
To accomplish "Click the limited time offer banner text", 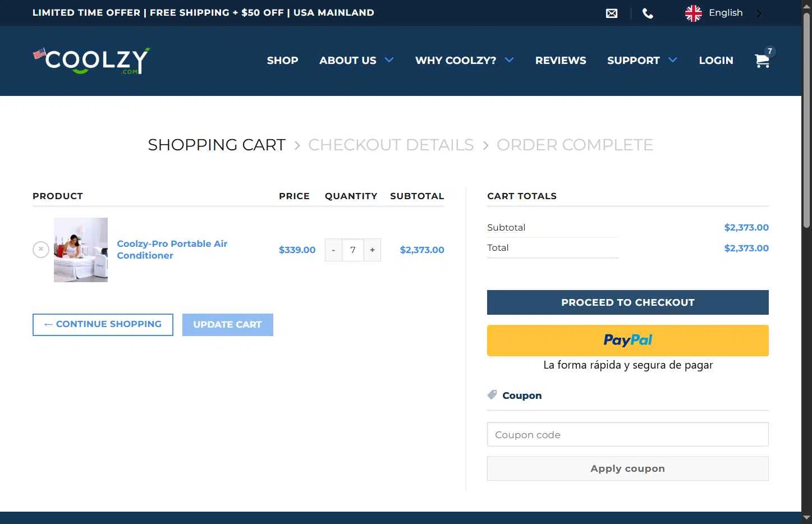I will [203, 13].
